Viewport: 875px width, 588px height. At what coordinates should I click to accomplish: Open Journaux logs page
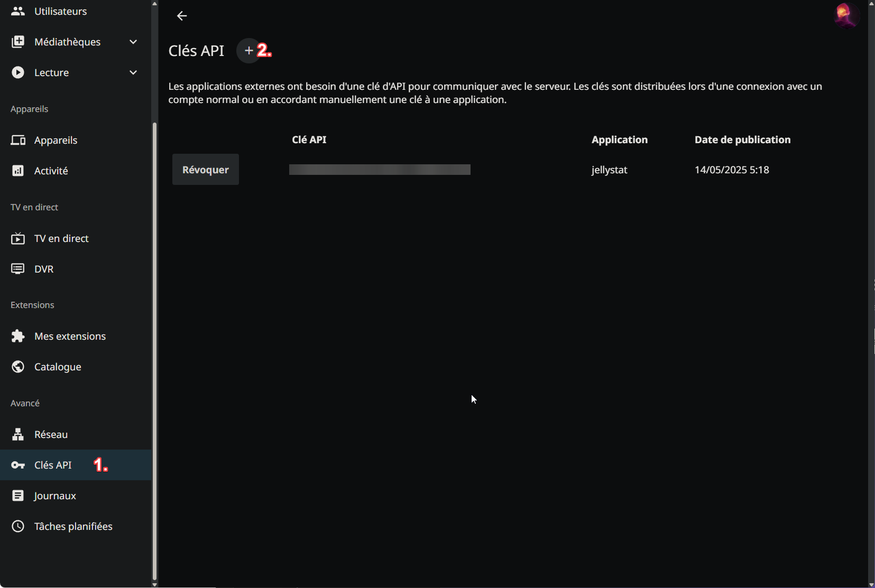click(55, 496)
